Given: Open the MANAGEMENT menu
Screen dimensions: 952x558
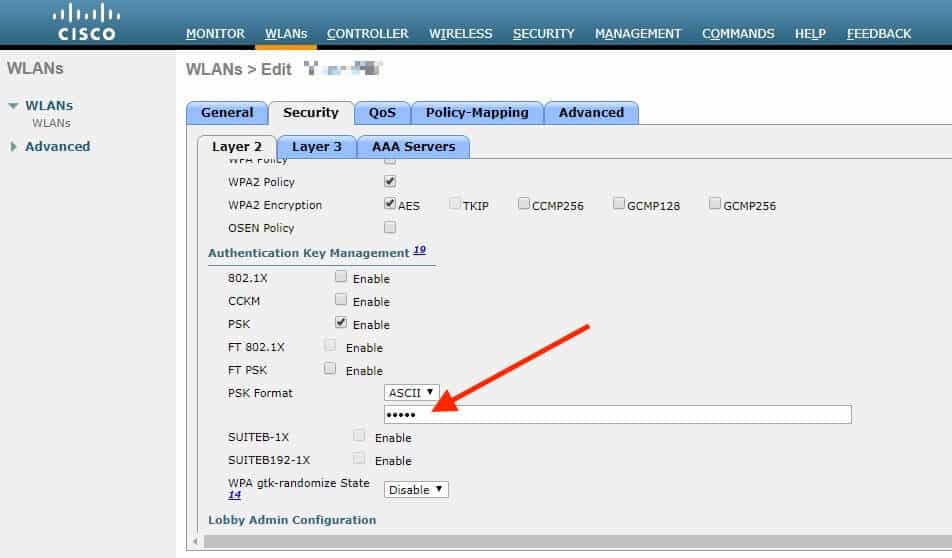Looking at the screenshot, I should pos(638,33).
